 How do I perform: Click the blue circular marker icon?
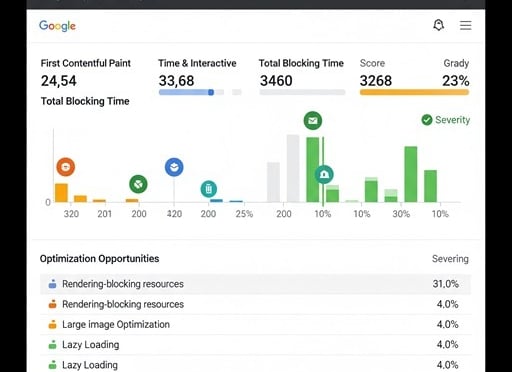click(174, 167)
